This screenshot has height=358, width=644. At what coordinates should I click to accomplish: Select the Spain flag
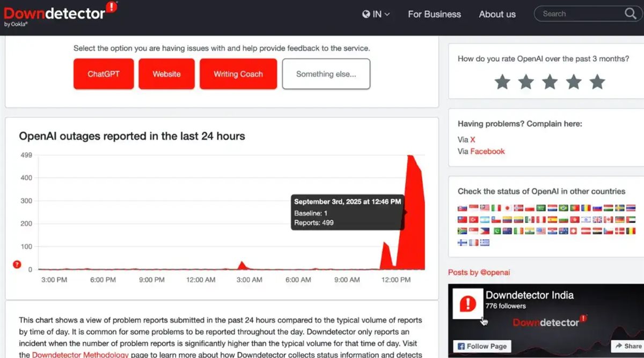click(x=552, y=220)
